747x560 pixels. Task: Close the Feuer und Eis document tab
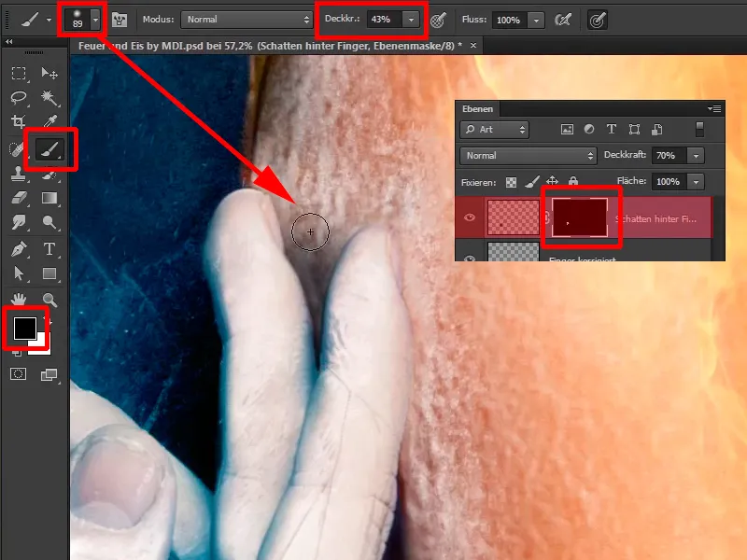(x=473, y=45)
